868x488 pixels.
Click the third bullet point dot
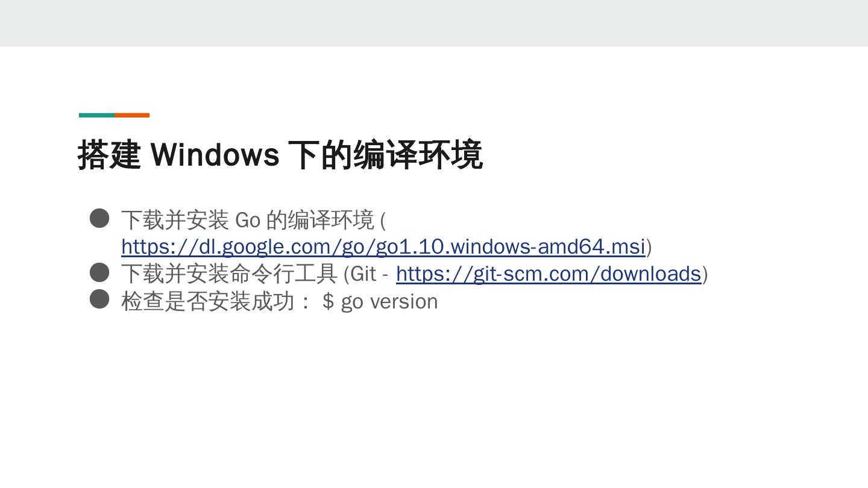[x=99, y=299]
